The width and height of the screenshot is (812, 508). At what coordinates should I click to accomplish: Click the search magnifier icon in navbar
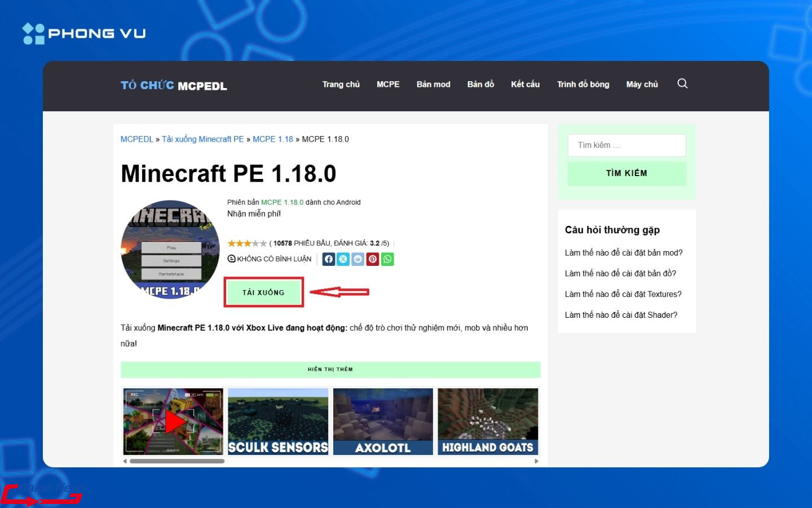[x=682, y=84]
